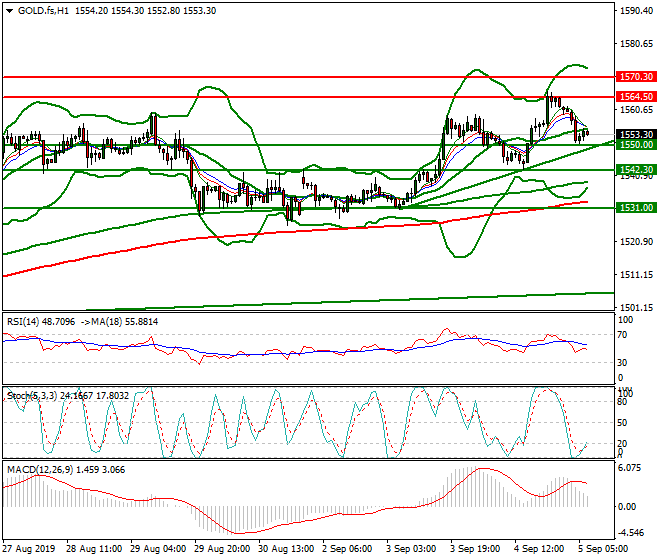Viewport: 660px width, 560px height.
Task: Select the RSI 30 level scale value
Action: (x=622, y=363)
